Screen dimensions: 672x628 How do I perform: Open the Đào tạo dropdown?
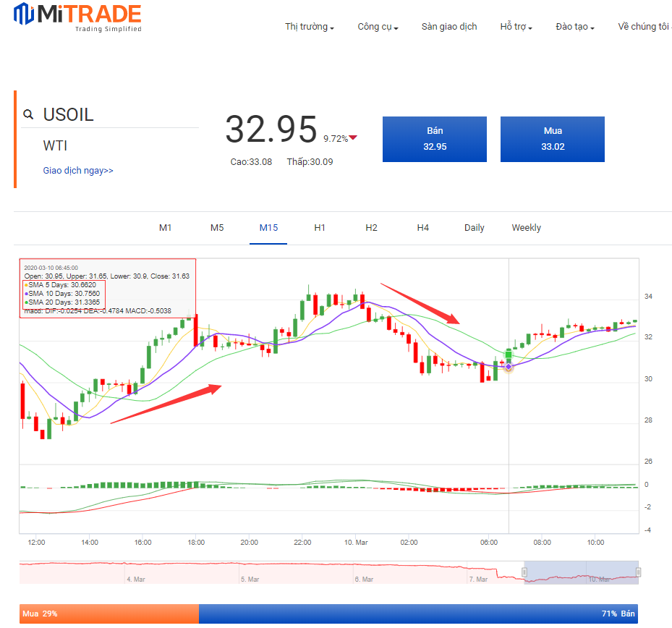tap(575, 27)
